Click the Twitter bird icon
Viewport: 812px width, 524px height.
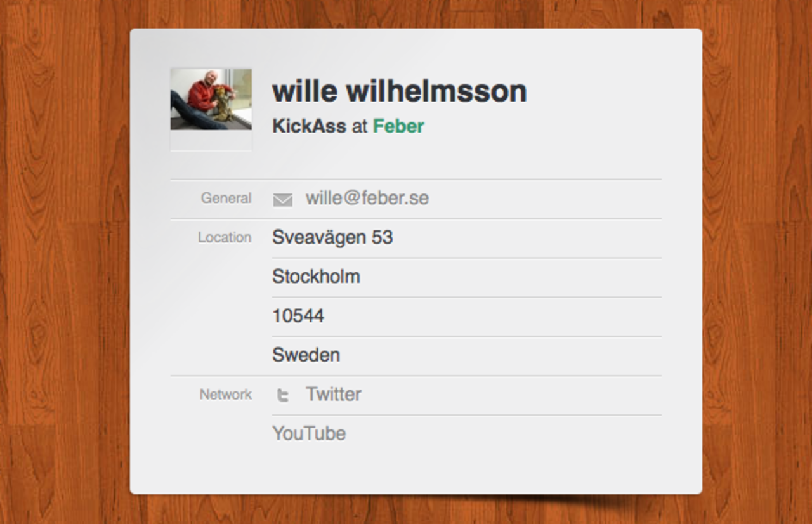(x=283, y=395)
